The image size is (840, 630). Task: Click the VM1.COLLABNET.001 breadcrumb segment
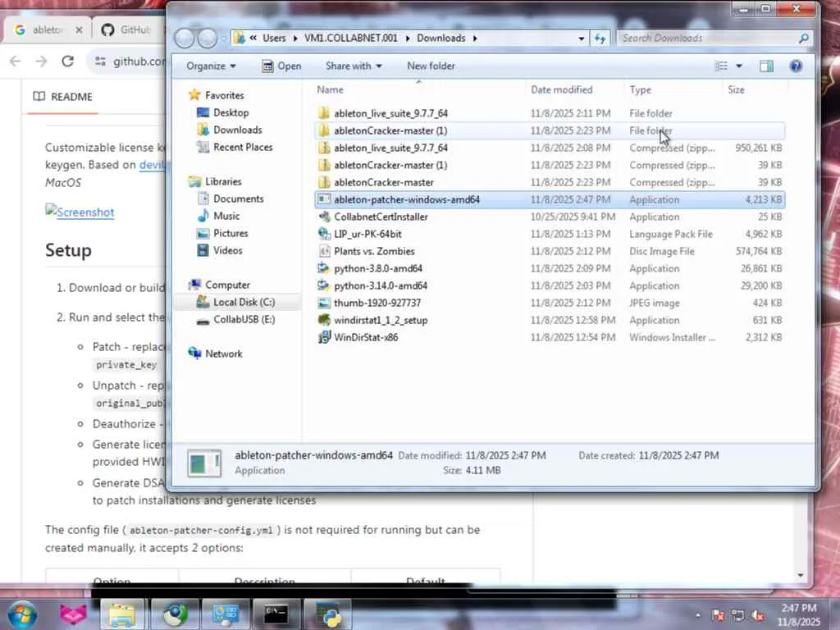click(351, 38)
